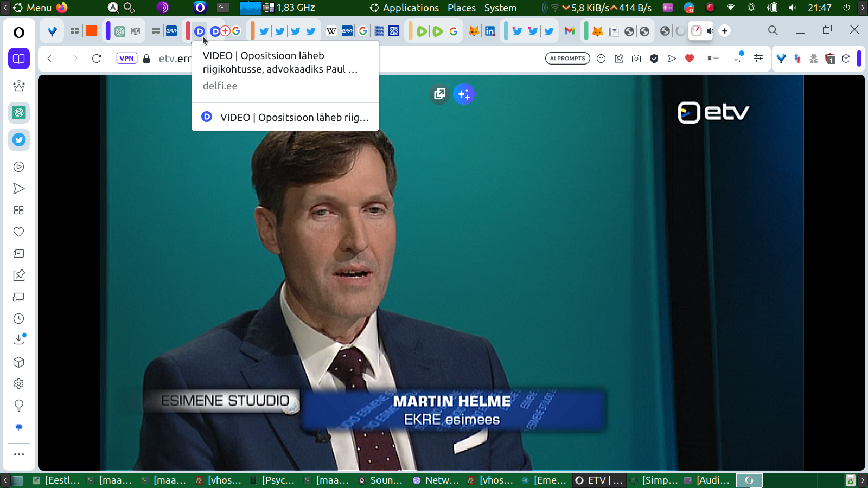Pop out video with detach icon
Image resolution: width=868 pixels, height=488 pixels.
439,94
